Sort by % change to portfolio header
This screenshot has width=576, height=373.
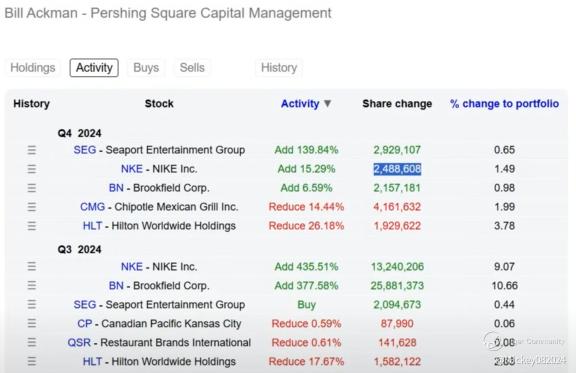(504, 104)
